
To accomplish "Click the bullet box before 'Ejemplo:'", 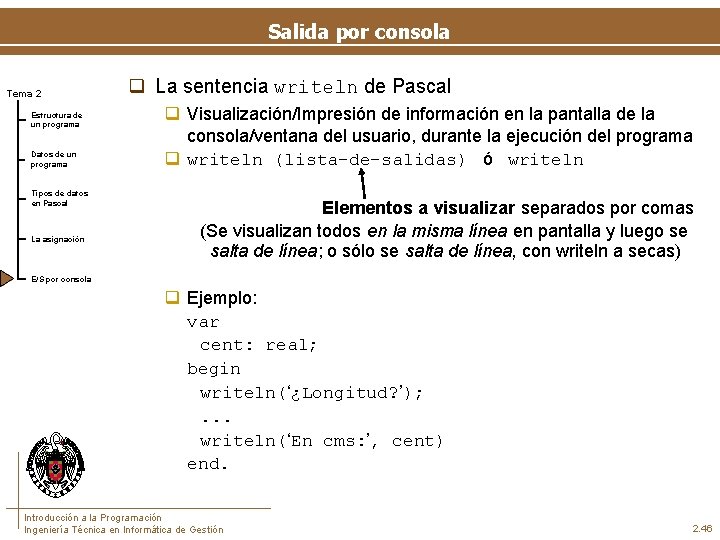I will pyautogui.click(x=172, y=297).
